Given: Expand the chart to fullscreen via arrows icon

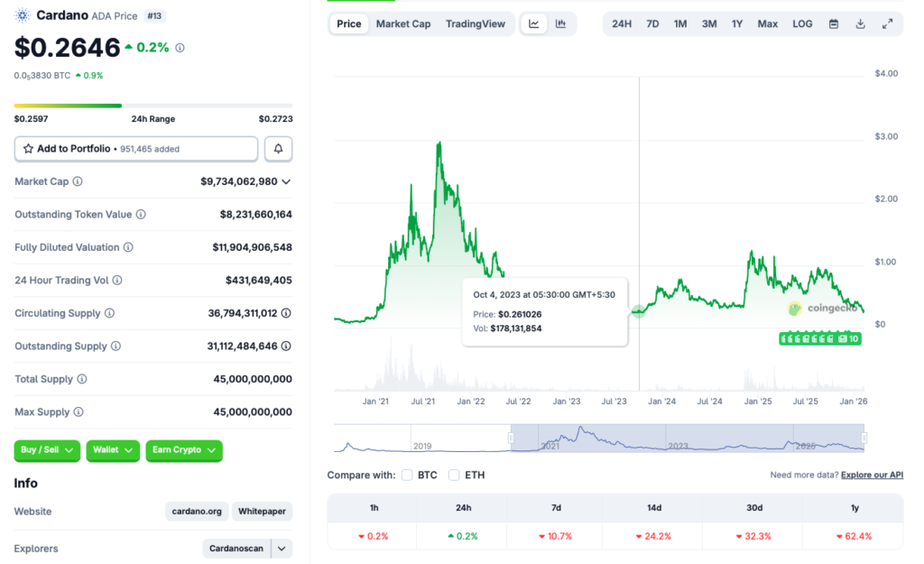Looking at the screenshot, I should (889, 23).
